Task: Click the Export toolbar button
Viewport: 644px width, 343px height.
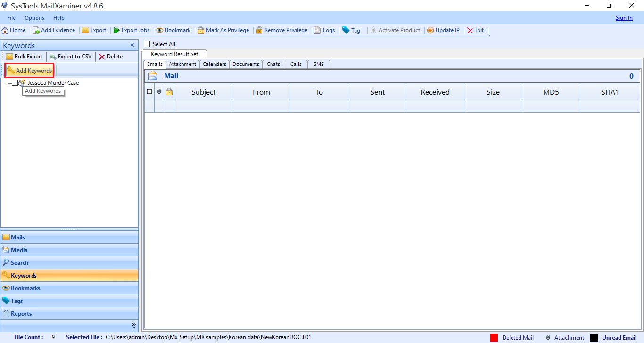Action: click(x=94, y=30)
